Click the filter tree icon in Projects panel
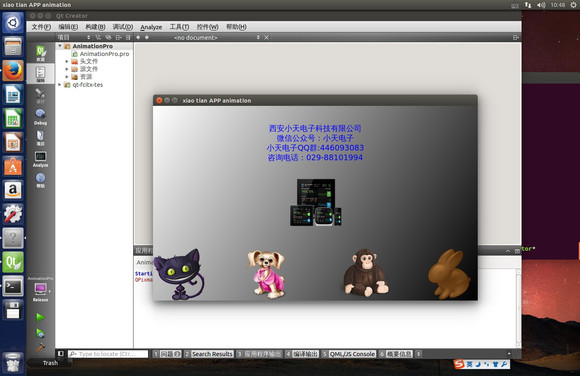Viewport: 580px width, 376px height. (98, 37)
